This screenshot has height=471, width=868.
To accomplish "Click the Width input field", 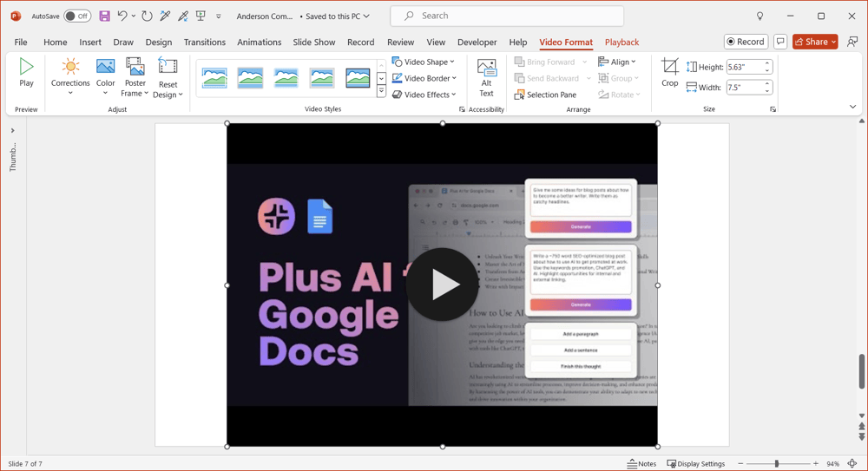I will [745, 88].
